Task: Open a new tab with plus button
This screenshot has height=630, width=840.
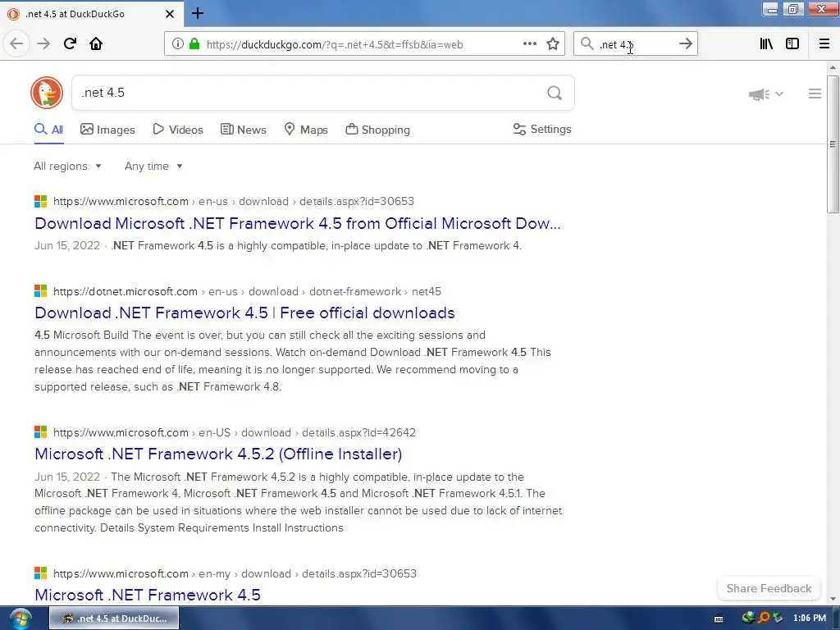Action: click(198, 13)
